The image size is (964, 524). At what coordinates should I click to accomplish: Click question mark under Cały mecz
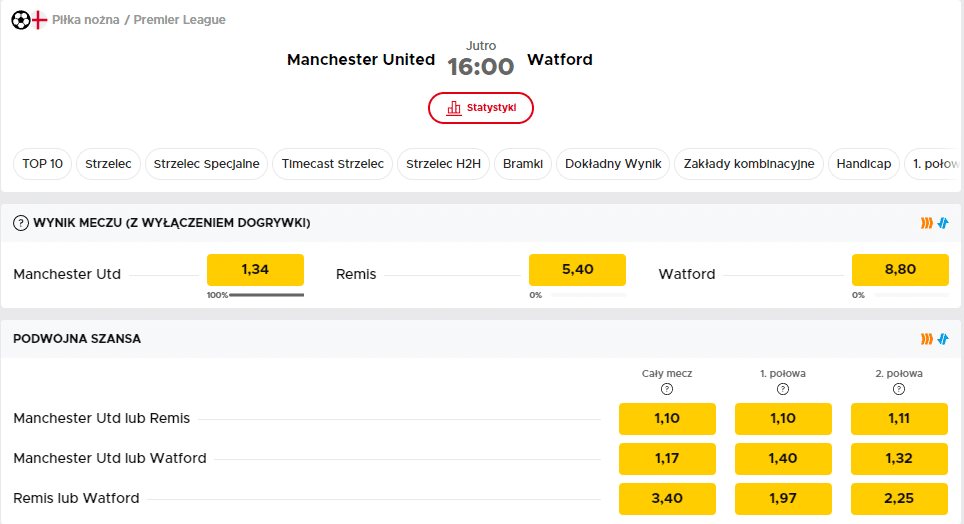coord(667,390)
